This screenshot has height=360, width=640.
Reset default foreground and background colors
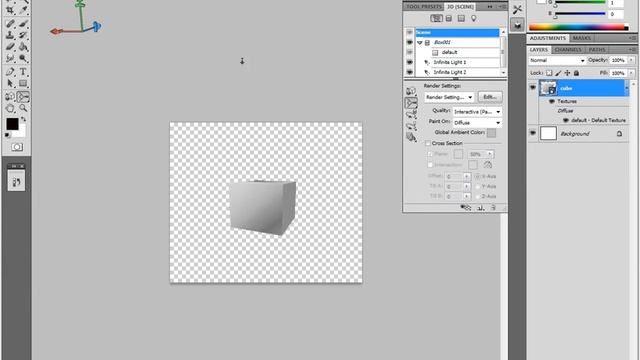tap(7, 135)
